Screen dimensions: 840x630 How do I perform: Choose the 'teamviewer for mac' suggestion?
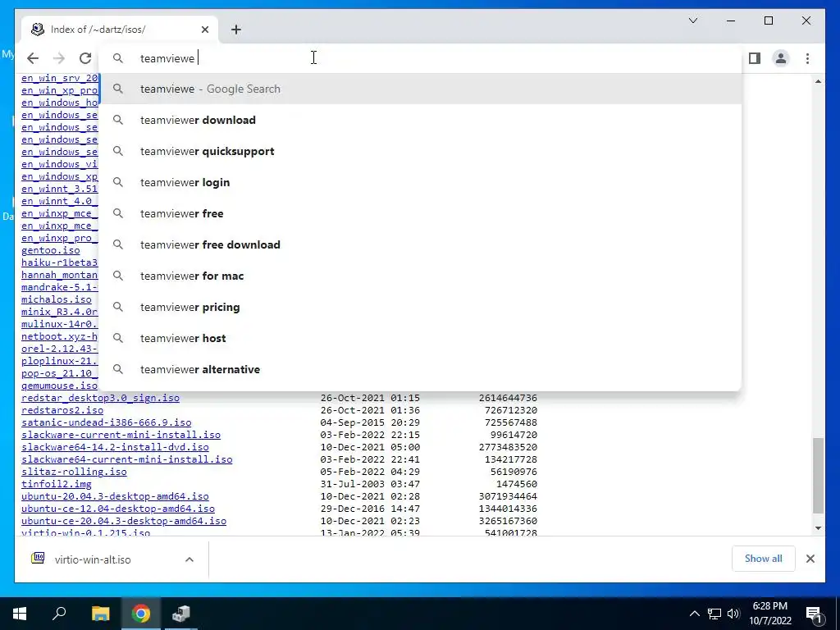[421, 276]
